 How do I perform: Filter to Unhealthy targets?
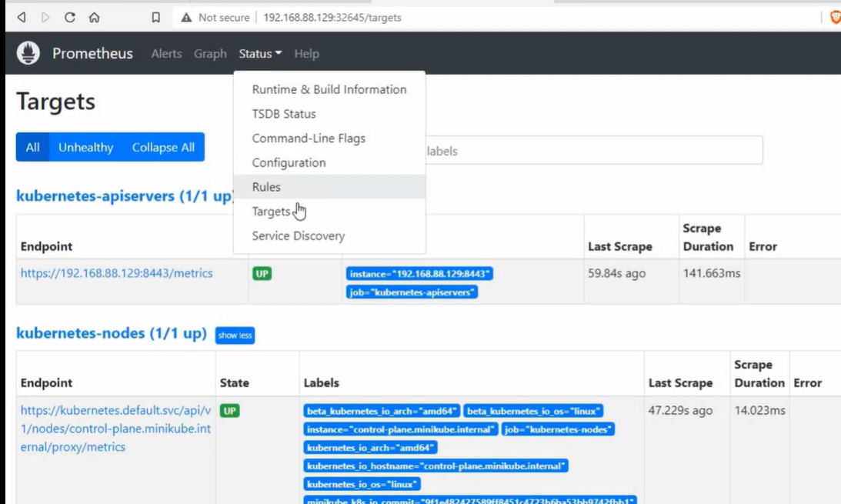coord(86,147)
